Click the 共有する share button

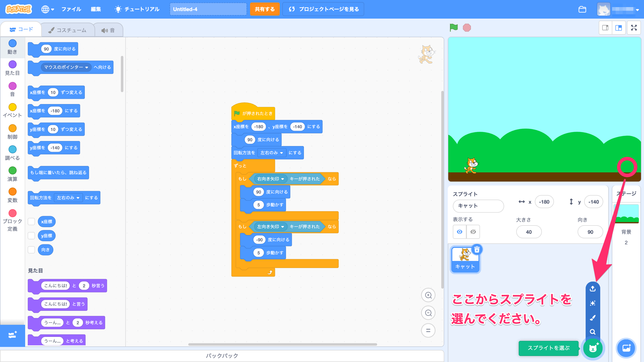pos(265,9)
